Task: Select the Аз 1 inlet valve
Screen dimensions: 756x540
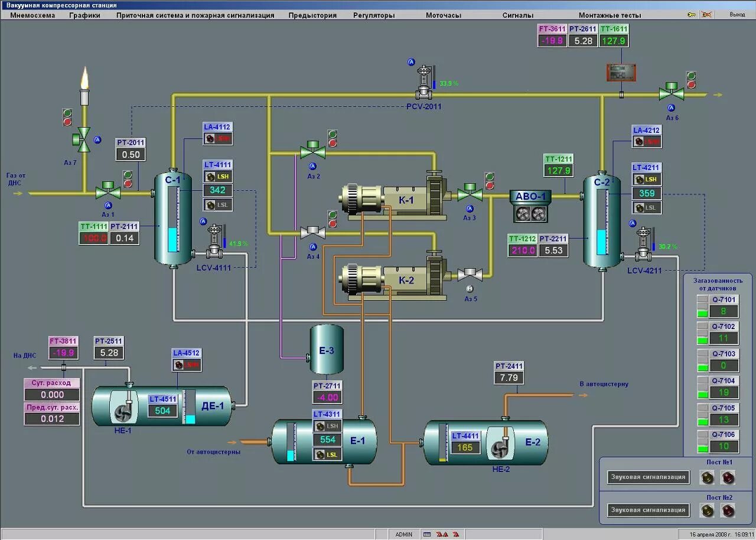Action: click(108, 192)
